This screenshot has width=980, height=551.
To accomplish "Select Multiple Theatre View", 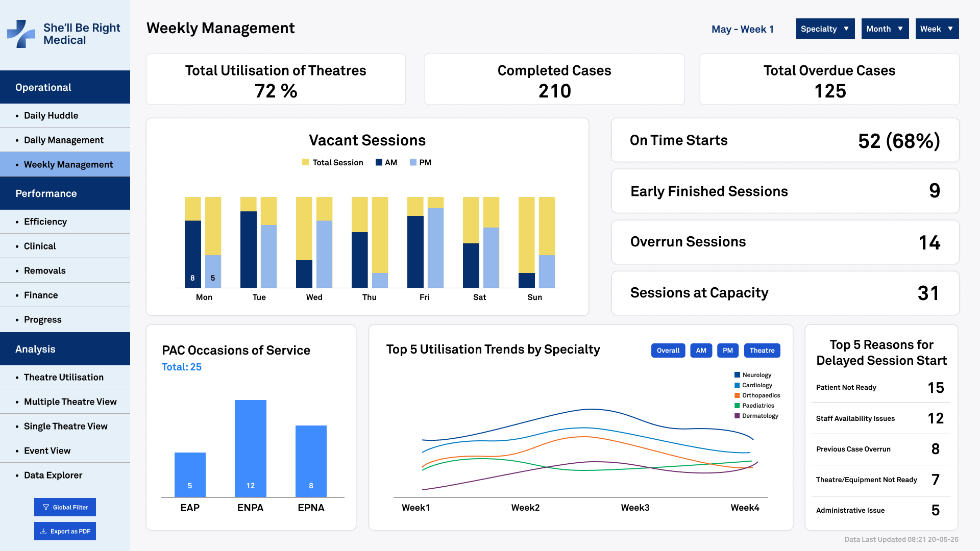I will pyautogui.click(x=65, y=402).
